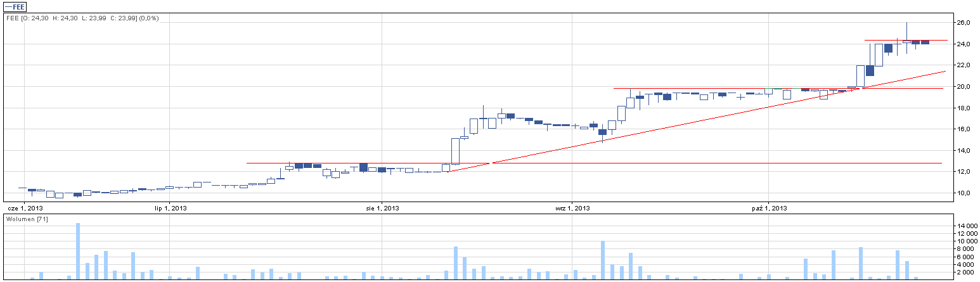This screenshot has width=980, height=282.
Task: Click the wrz 1, 2013 date label
Action: coord(572,207)
